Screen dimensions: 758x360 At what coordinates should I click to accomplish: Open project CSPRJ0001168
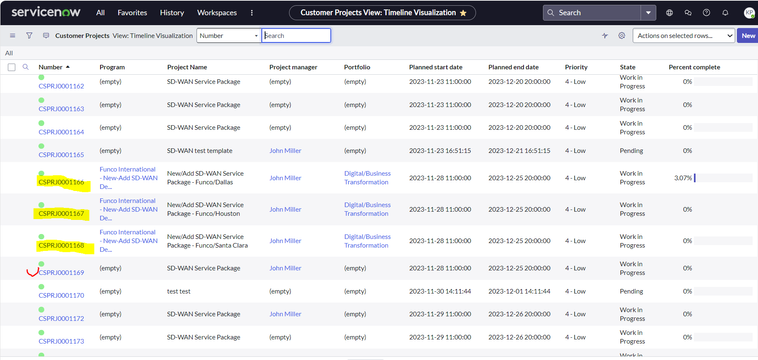[61, 245]
